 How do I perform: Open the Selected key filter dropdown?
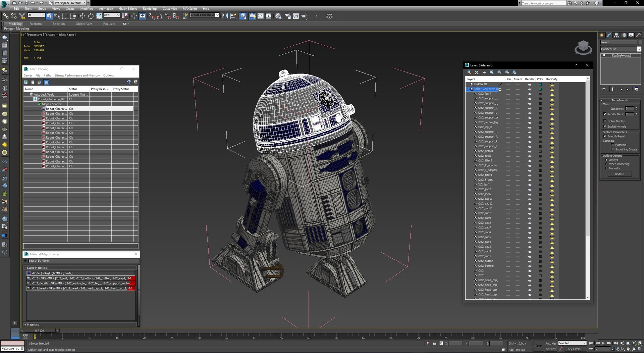point(572,343)
